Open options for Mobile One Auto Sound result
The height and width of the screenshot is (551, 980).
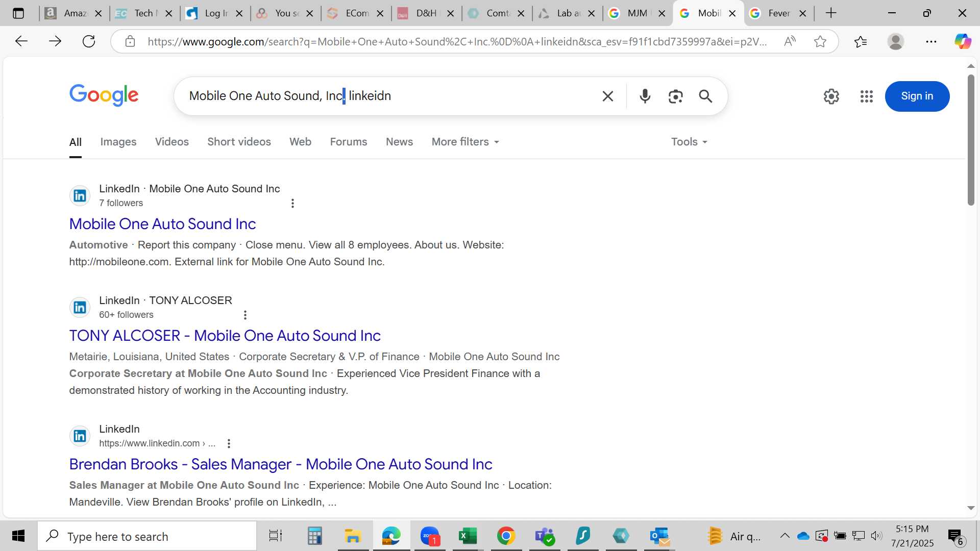(292, 203)
